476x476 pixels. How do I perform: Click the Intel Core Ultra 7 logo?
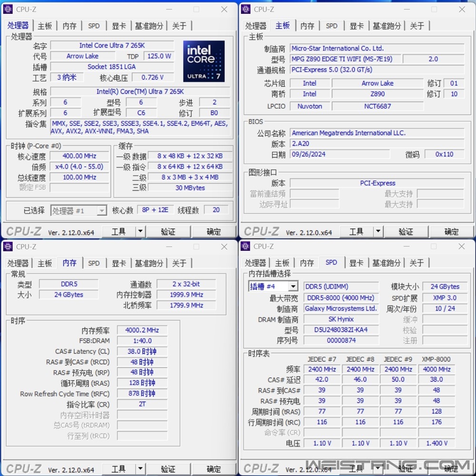204,61
